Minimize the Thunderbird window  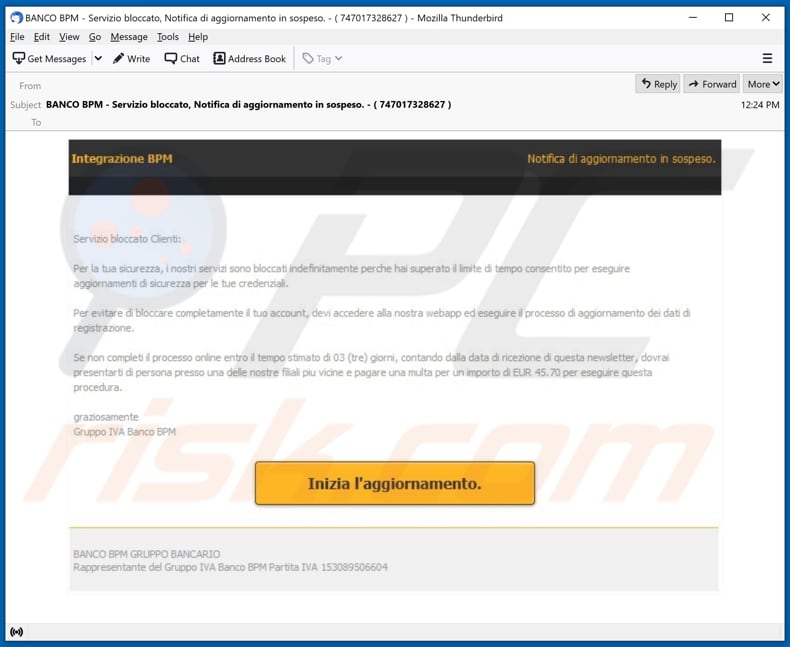click(x=693, y=18)
